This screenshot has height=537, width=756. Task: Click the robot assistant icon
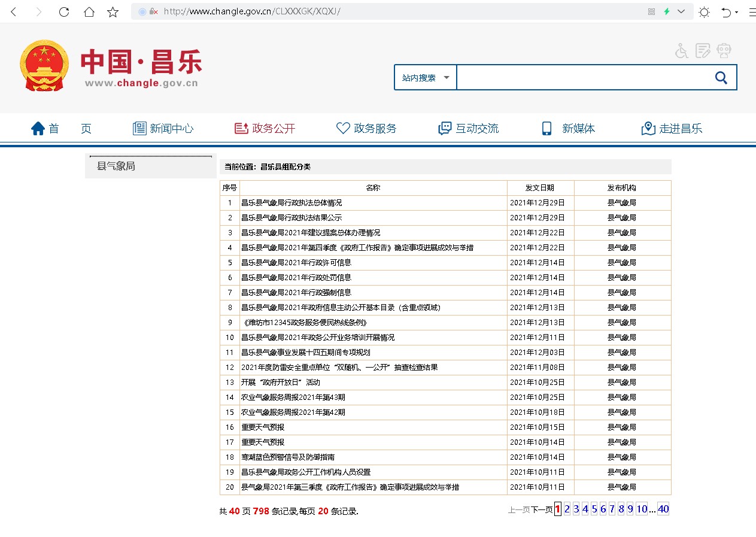coord(724,51)
